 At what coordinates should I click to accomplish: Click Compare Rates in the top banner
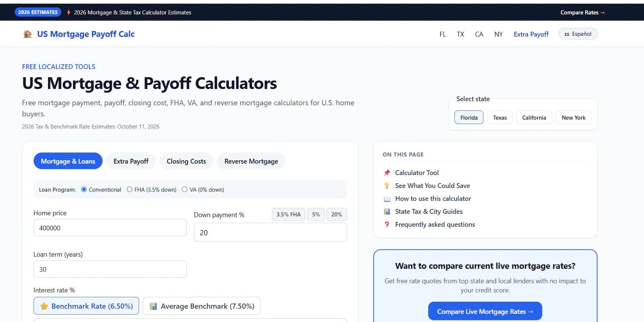[582, 13]
